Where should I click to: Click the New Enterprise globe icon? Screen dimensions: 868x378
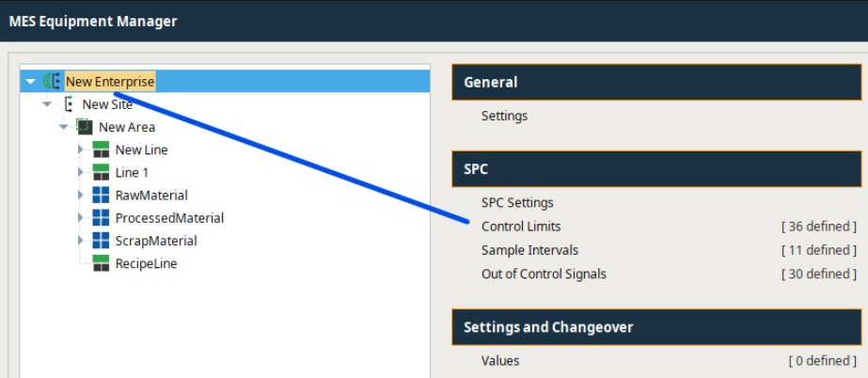click(x=53, y=82)
